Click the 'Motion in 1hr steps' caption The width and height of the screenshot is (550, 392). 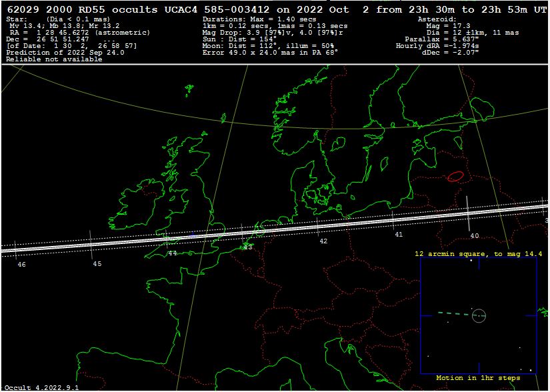tap(478, 378)
